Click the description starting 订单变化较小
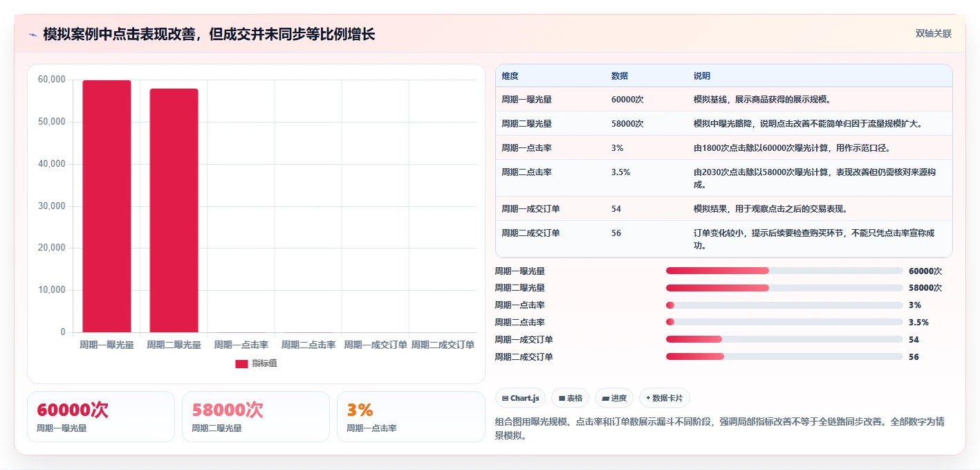 tap(814, 239)
